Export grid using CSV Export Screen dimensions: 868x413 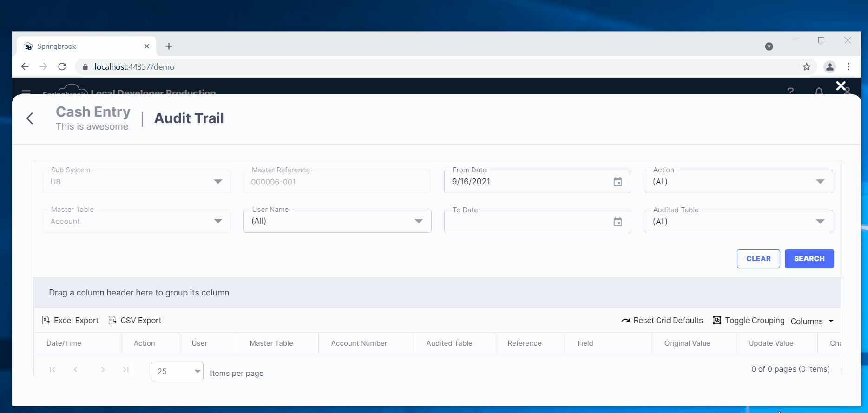(135, 321)
